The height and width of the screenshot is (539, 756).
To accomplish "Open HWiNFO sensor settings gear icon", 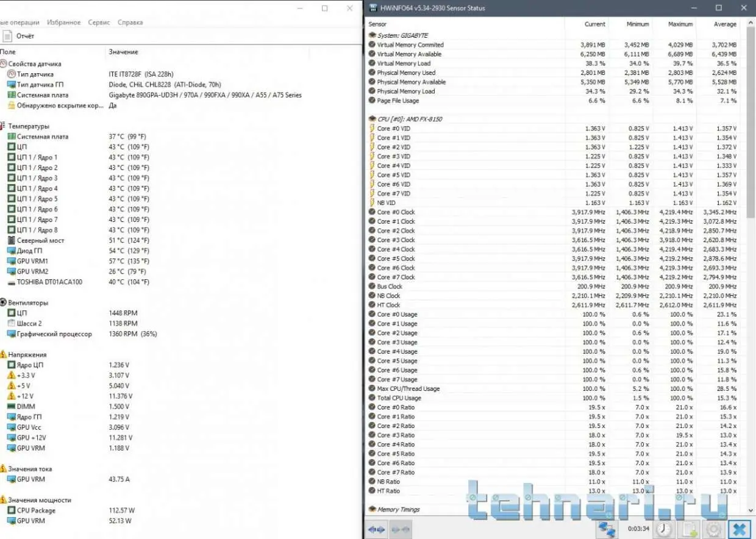I will point(715,529).
